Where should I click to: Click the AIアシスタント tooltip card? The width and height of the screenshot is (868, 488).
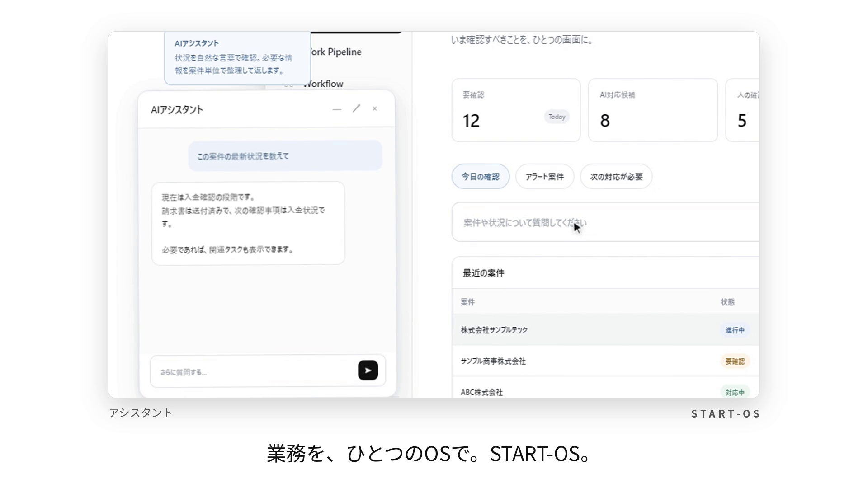click(238, 58)
